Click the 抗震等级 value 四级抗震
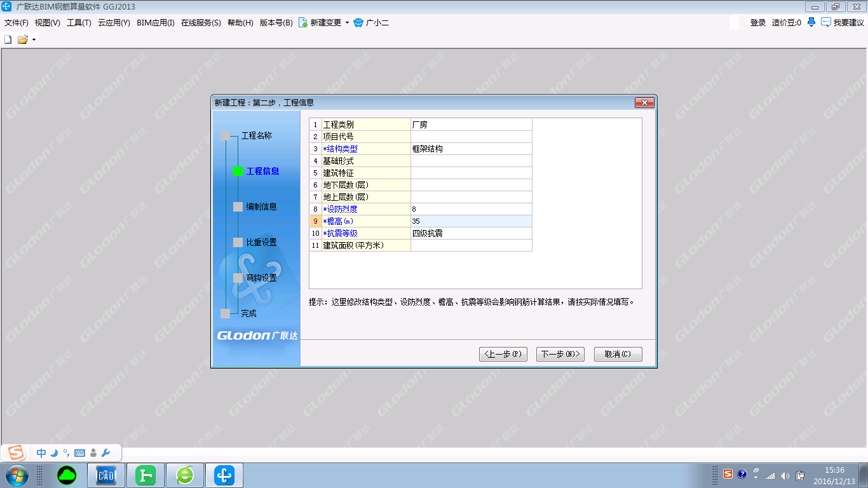This screenshot has width=868, height=488. tap(471, 233)
